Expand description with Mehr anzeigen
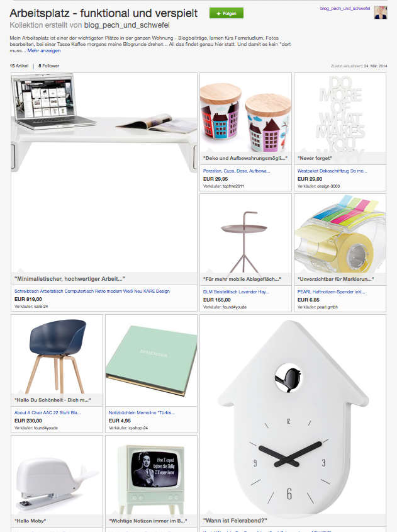This screenshot has width=397, height=532. coord(44,50)
